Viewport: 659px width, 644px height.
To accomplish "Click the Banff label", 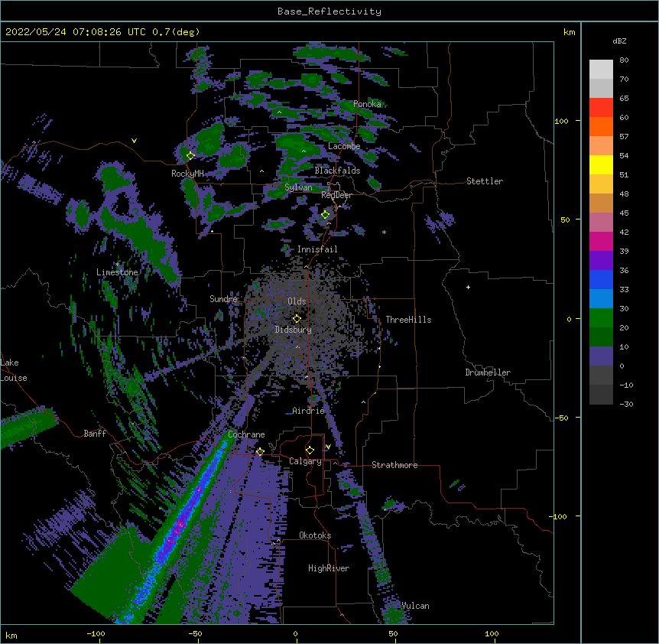I will coord(95,434).
